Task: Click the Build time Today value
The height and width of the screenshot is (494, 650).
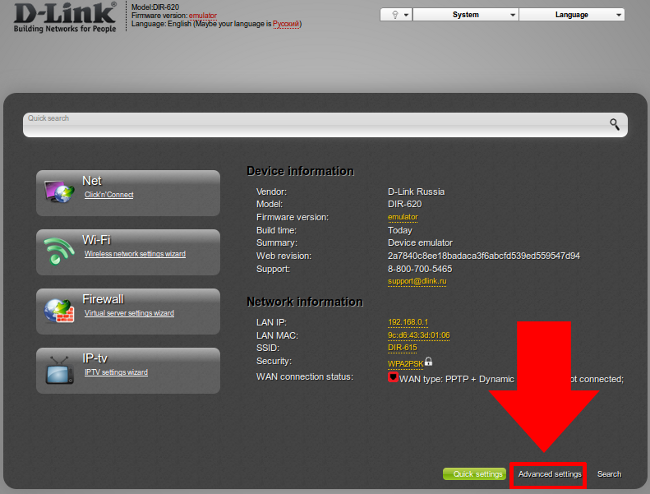Action: pos(400,230)
